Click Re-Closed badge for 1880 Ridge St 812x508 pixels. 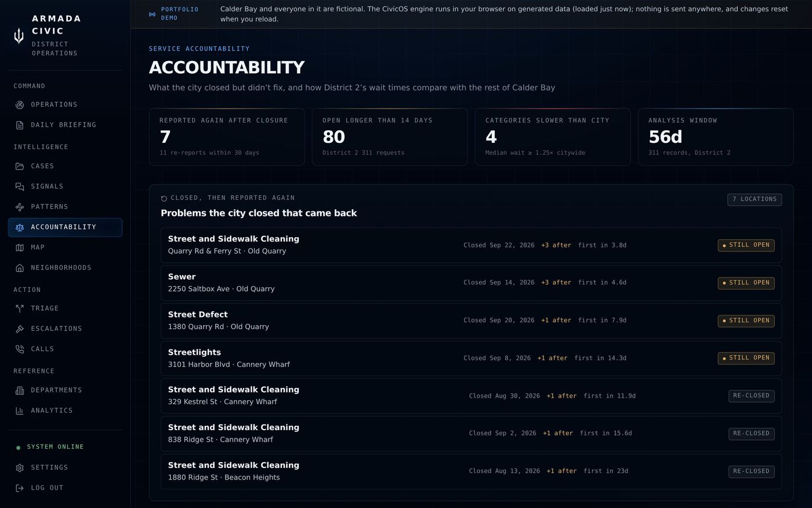tap(751, 471)
